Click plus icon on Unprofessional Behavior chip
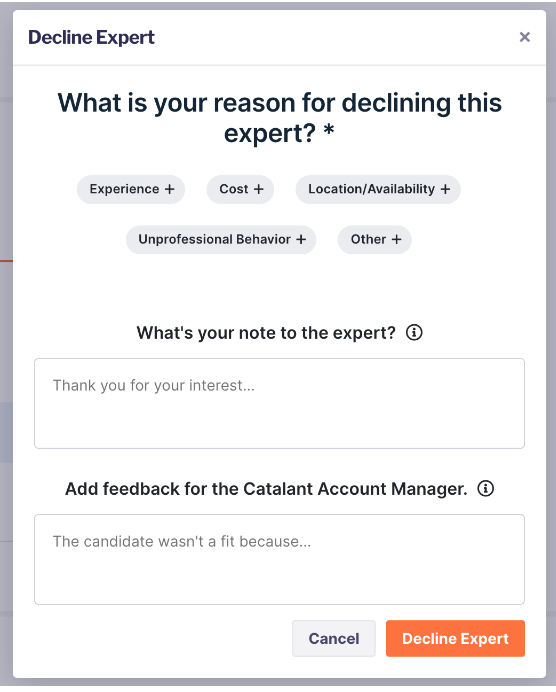 tap(301, 240)
